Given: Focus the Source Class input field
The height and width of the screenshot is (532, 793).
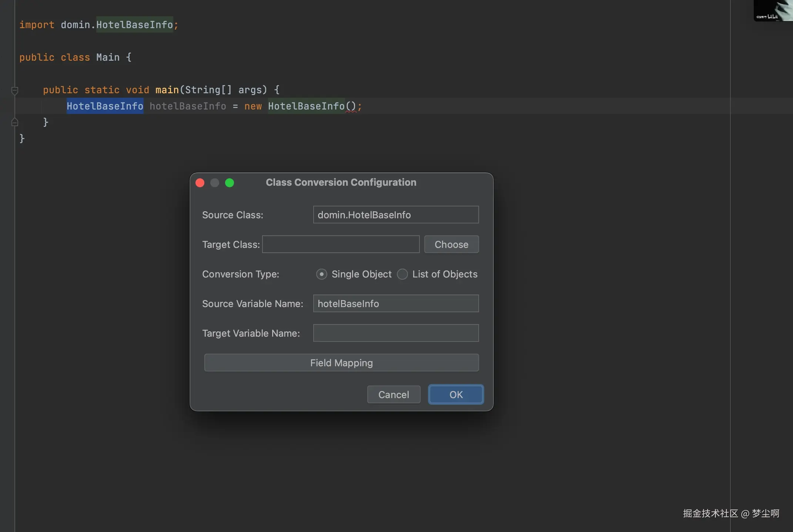Looking at the screenshot, I should [x=396, y=215].
